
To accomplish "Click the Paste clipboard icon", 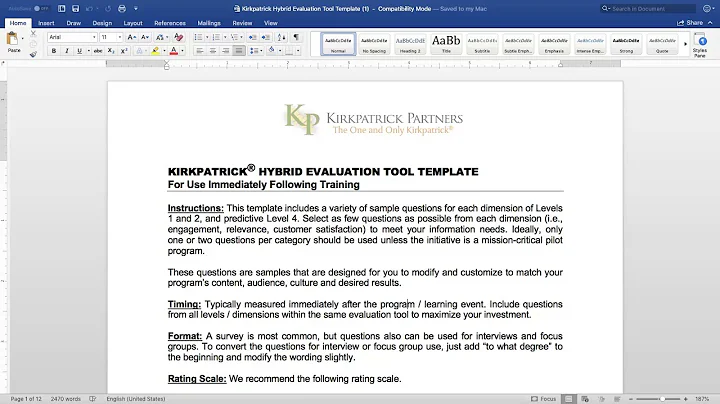I will tap(12, 39).
